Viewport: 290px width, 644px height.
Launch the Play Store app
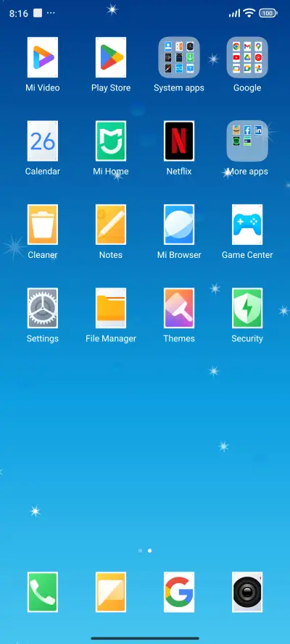pos(111,57)
